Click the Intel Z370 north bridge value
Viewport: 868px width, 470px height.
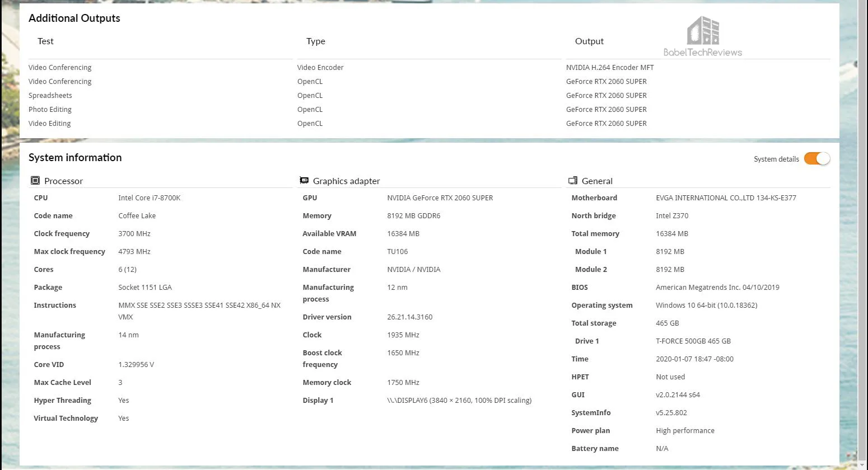click(672, 216)
